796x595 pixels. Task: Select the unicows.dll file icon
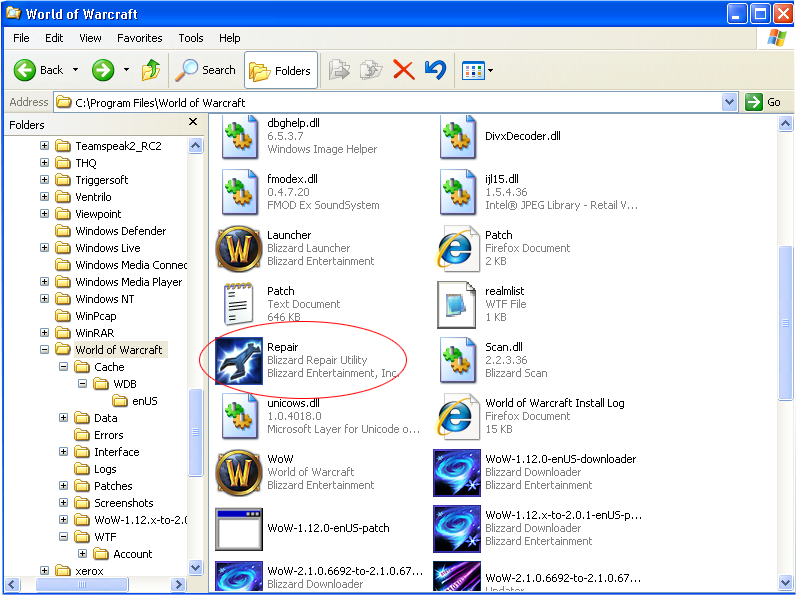click(240, 416)
